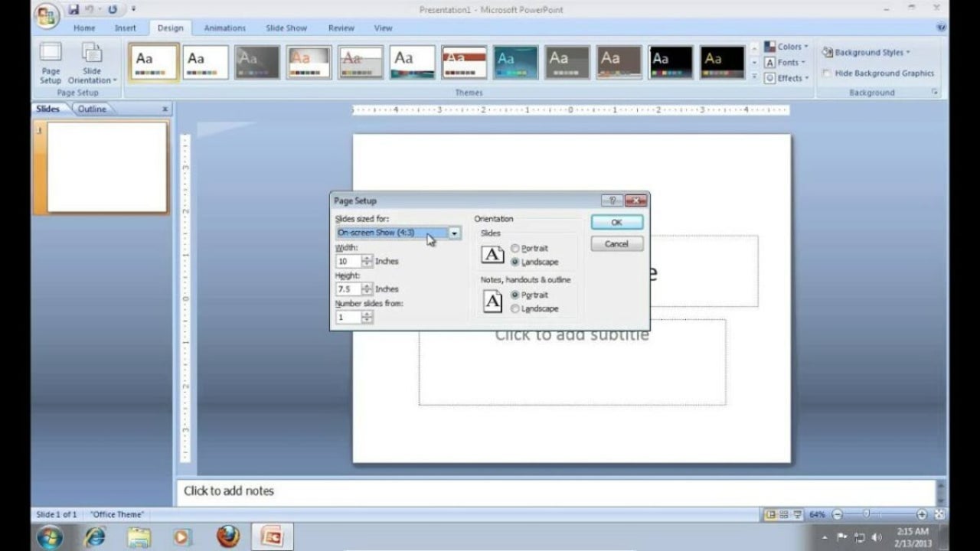Image resolution: width=980 pixels, height=551 pixels.
Task: Open the Background Styles dropdown
Action: (x=866, y=52)
